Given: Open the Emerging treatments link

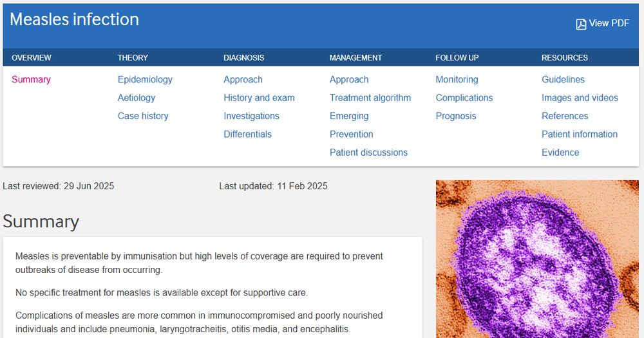Looking at the screenshot, I should pyautogui.click(x=349, y=117).
